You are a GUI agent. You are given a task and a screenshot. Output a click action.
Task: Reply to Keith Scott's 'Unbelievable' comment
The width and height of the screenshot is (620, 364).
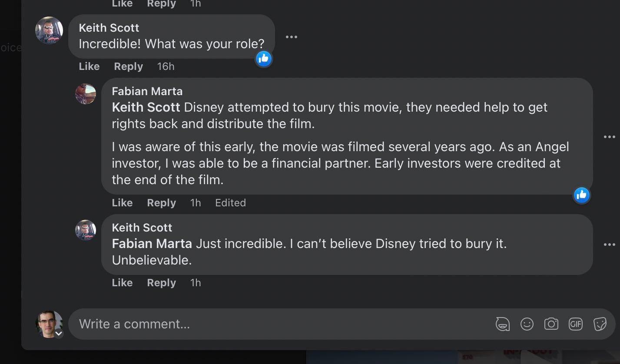tap(161, 283)
